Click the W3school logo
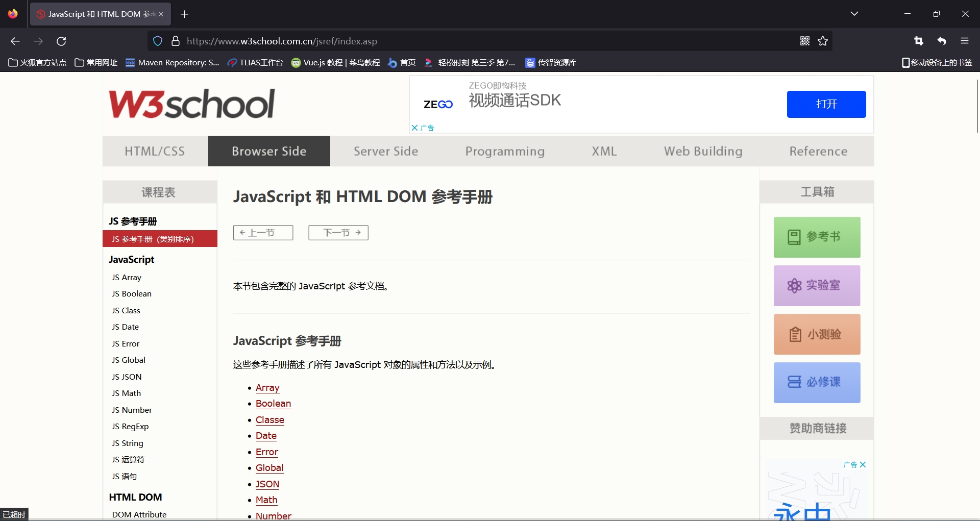Image resolution: width=980 pixels, height=521 pixels. coord(192,104)
